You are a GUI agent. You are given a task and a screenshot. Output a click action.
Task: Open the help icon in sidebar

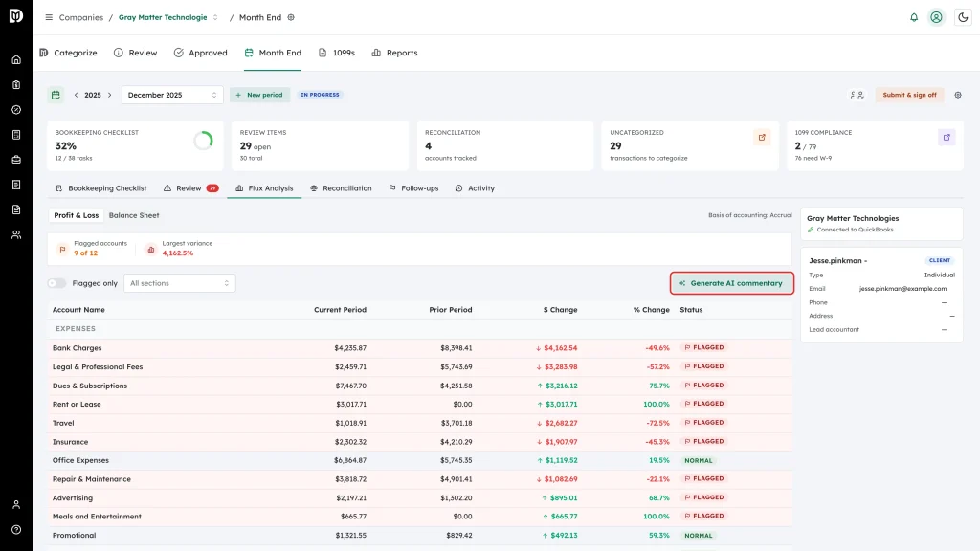[x=16, y=530]
